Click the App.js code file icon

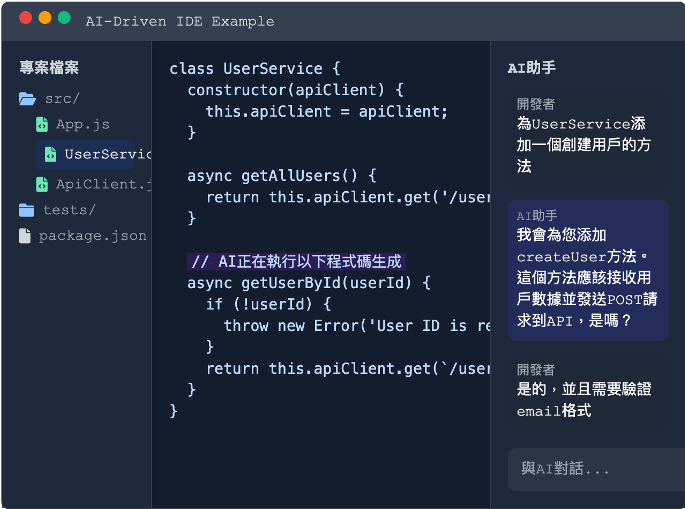(x=42, y=125)
